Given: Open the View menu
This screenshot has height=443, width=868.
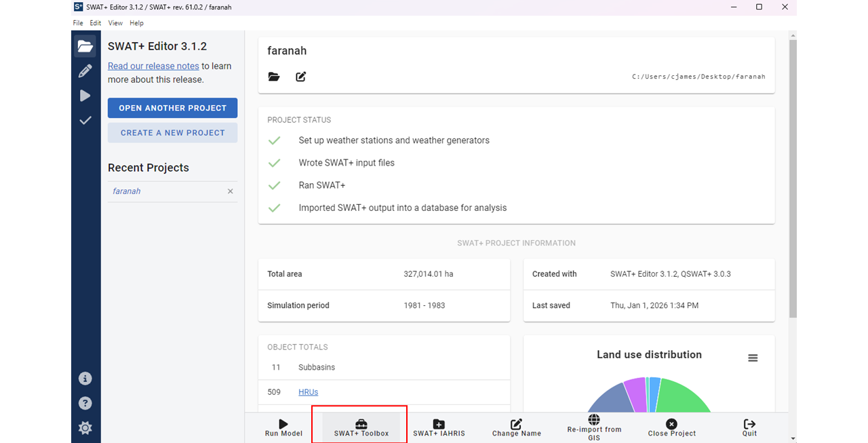Looking at the screenshot, I should (x=115, y=23).
